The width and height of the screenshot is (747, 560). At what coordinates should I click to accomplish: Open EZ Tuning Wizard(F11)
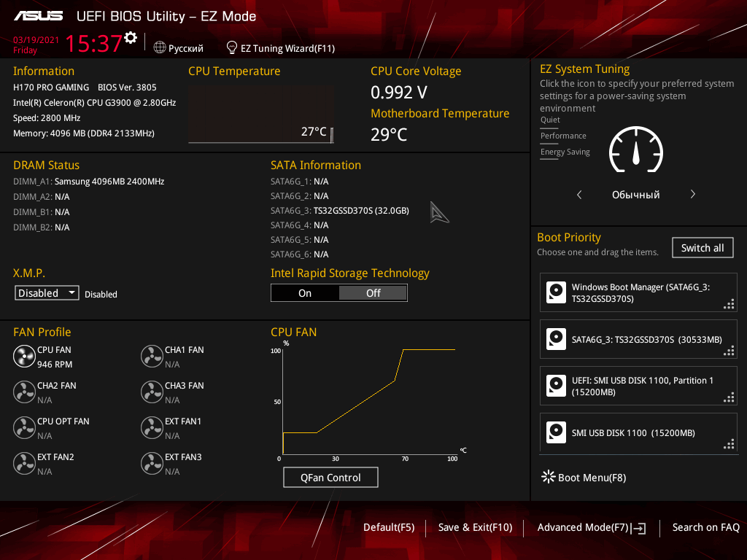(287, 48)
